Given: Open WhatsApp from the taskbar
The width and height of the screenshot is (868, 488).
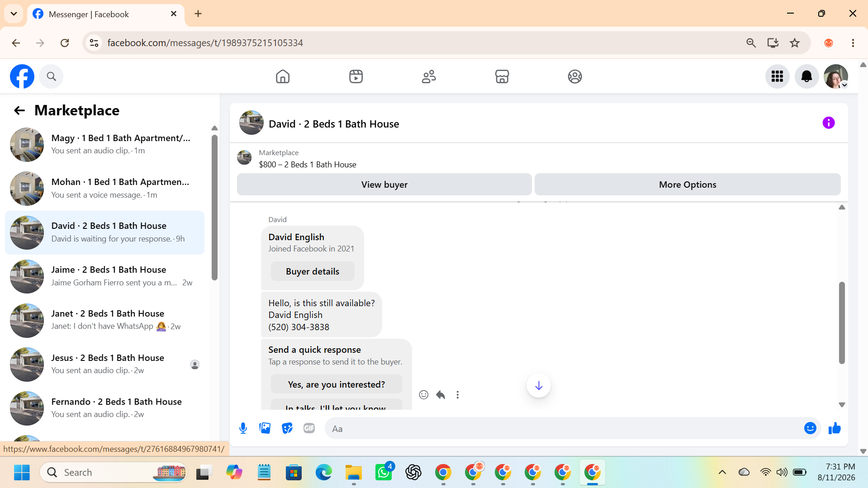Looking at the screenshot, I should (384, 473).
